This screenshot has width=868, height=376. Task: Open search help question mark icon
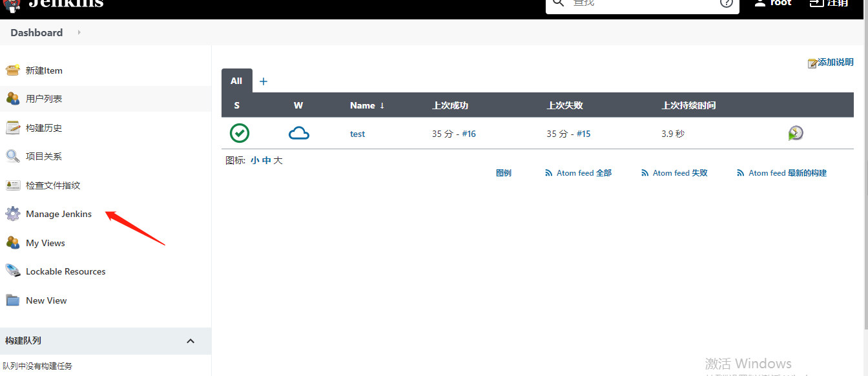tap(726, 3)
